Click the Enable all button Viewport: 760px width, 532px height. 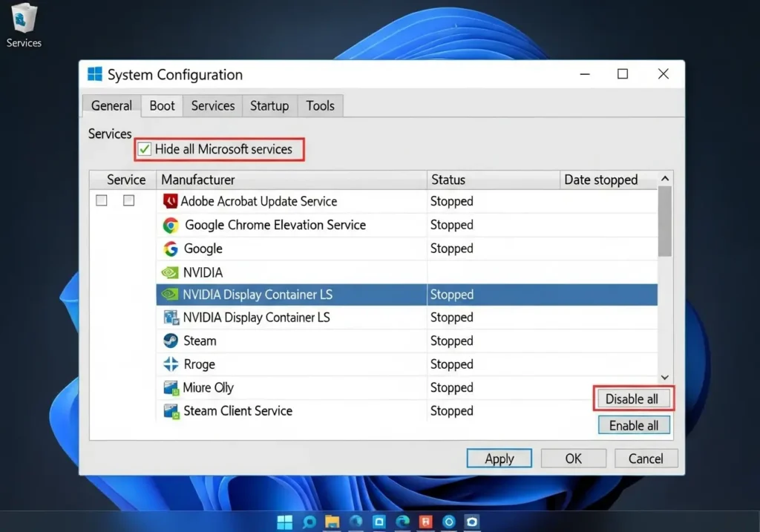[634, 425]
